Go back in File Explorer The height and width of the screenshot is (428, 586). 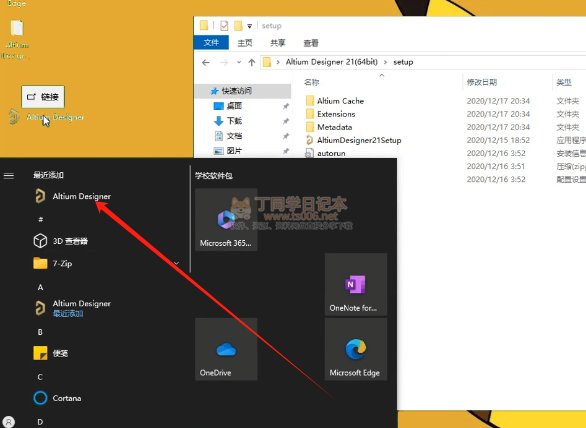click(206, 62)
